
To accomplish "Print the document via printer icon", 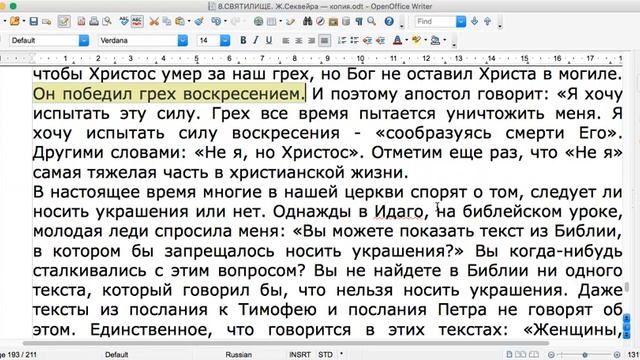I will click(x=94, y=21).
